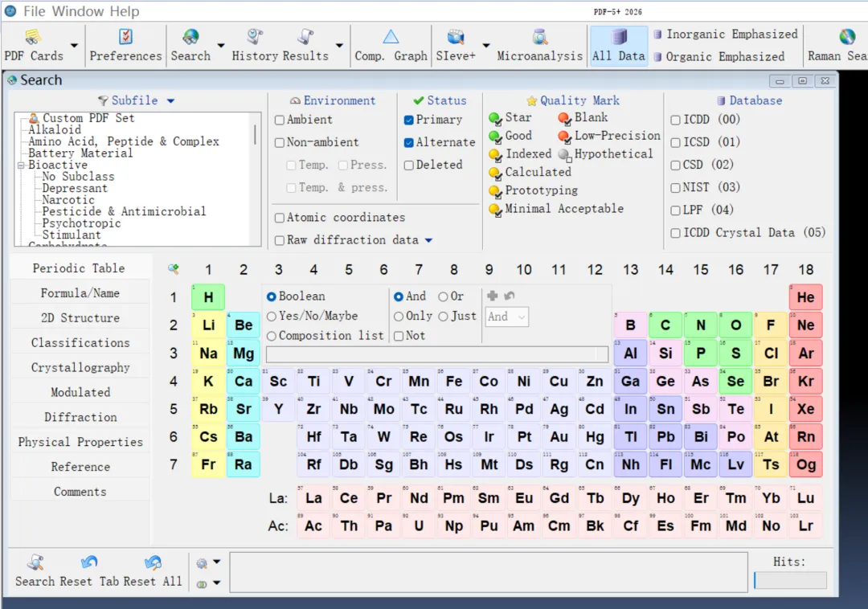
Task: Open the Raman Search globe icon
Action: (847, 37)
